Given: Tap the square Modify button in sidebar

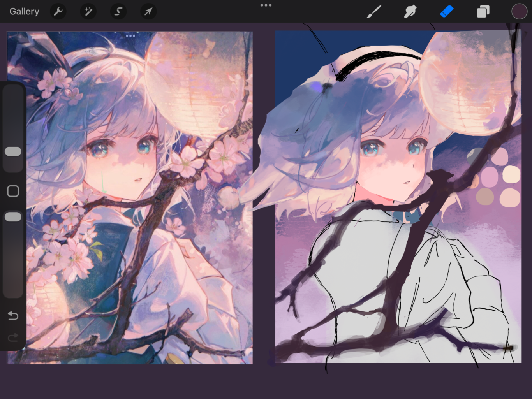Looking at the screenshot, I should pyautogui.click(x=13, y=191).
